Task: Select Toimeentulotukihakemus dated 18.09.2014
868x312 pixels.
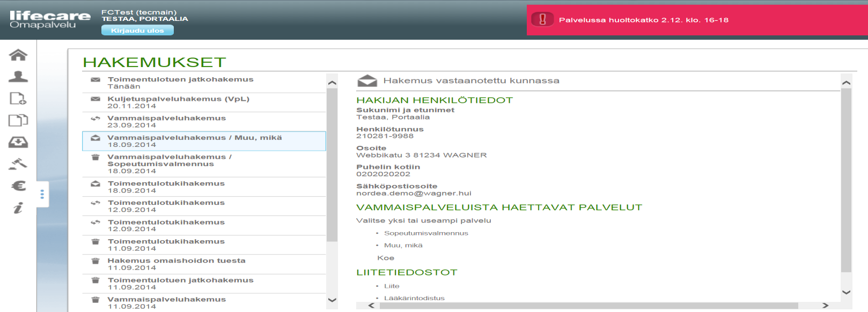Action: pyautogui.click(x=204, y=187)
